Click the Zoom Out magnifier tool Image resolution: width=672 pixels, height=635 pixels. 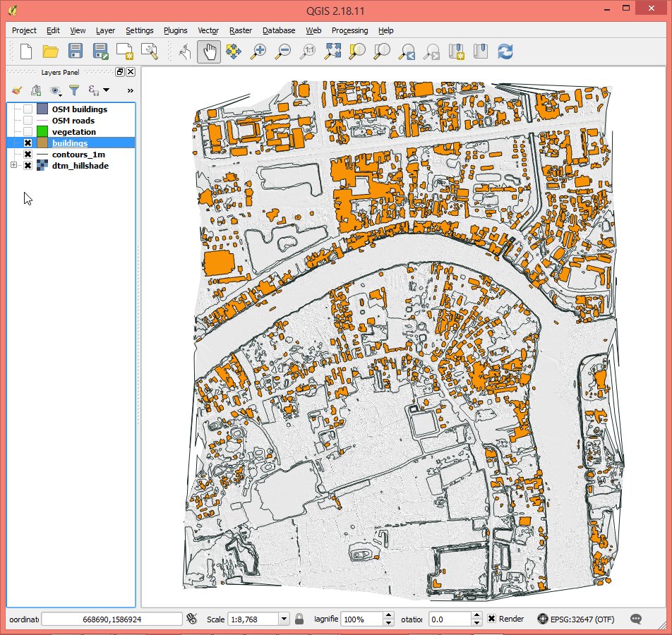point(284,52)
